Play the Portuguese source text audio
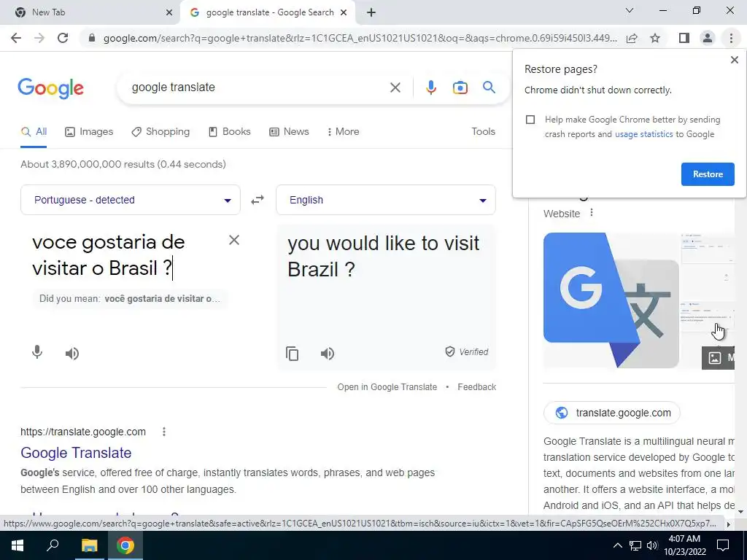This screenshot has height=560, width=747. point(72,354)
